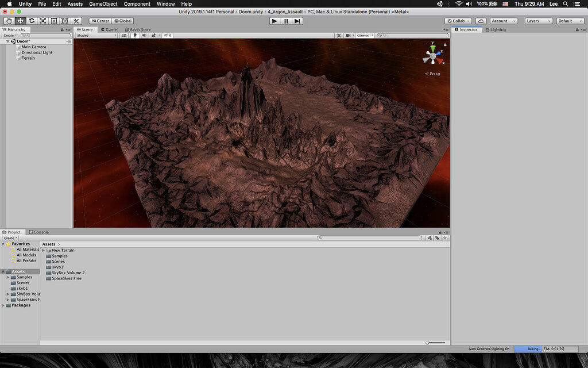Click the Global orientation button
The width and height of the screenshot is (588, 368).
pyautogui.click(x=123, y=20)
